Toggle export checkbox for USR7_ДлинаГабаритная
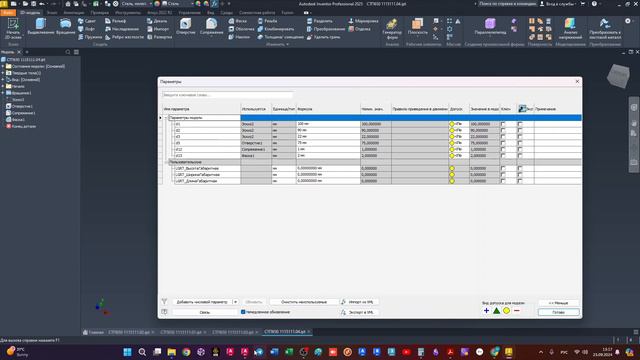 coord(520,181)
